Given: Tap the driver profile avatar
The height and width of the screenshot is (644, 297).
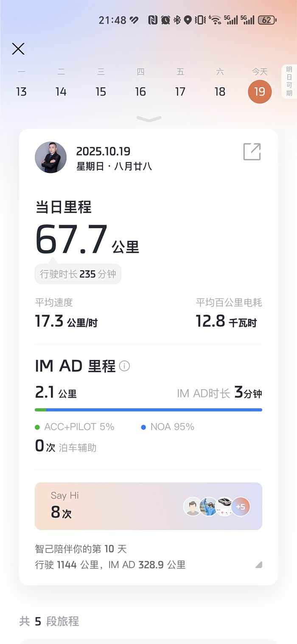Looking at the screenshot, I should coord(50,157).
